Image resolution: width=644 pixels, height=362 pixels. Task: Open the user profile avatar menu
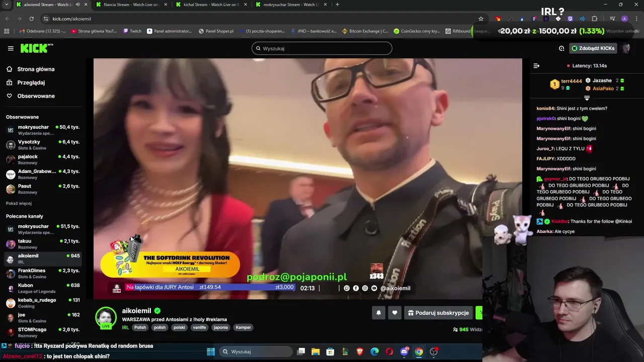[626, 48]
